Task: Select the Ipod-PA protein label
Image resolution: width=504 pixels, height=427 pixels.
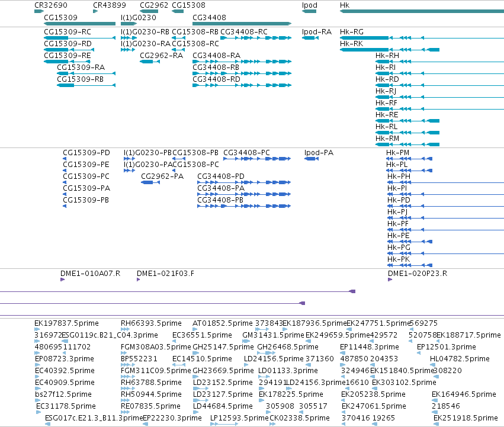Action: pyautogui.click(x=319, y=153)
